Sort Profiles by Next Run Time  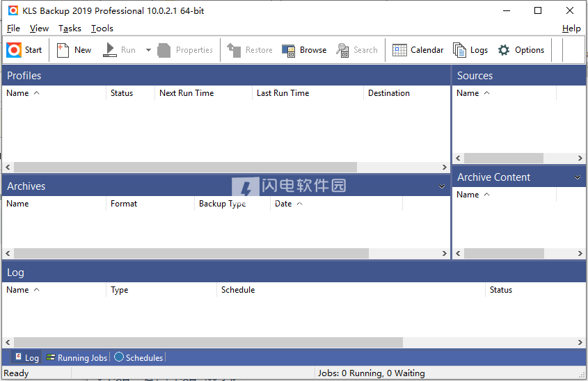click(x=204, y=93)
